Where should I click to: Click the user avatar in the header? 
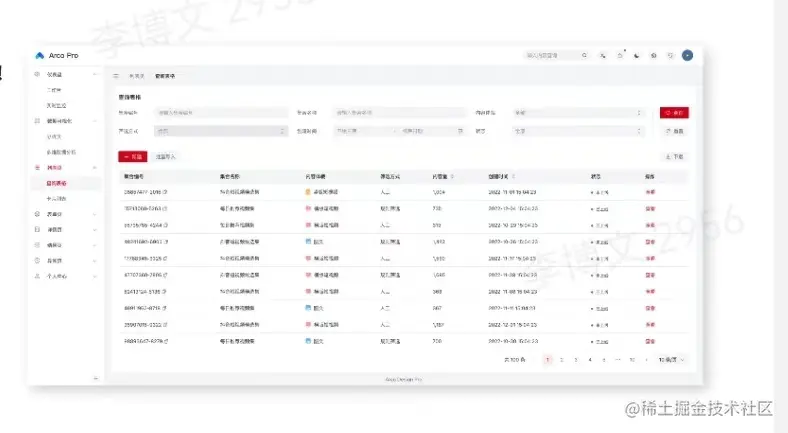point(687,55)
